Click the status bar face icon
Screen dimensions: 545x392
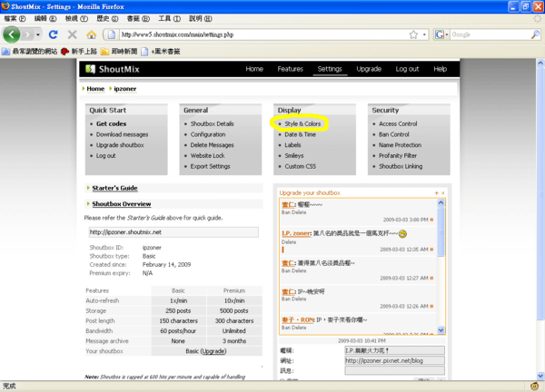click(x=535, y=386)
